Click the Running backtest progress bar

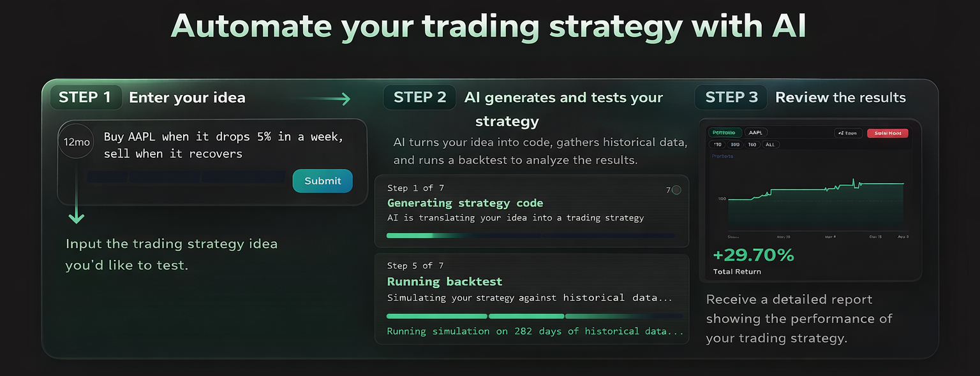point(533,316)
